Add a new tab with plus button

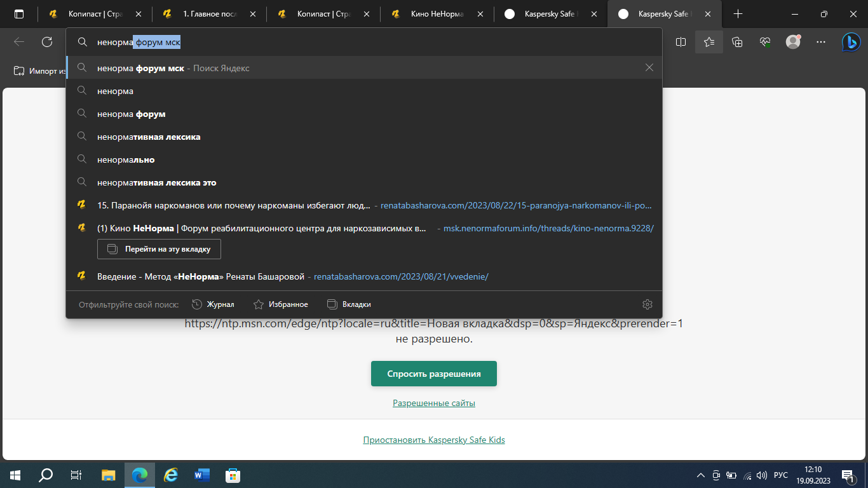pos(738,14)
